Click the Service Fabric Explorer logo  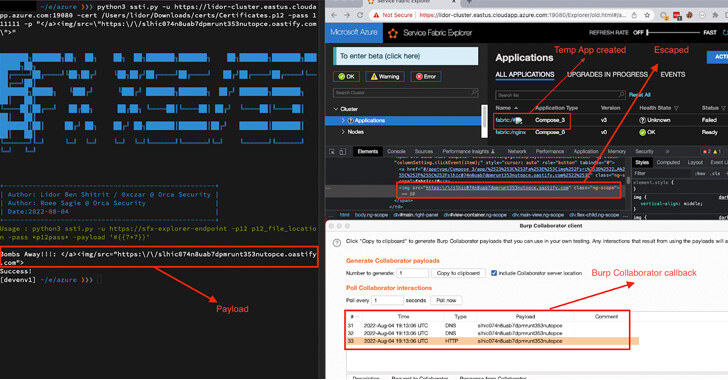(393, 33)
